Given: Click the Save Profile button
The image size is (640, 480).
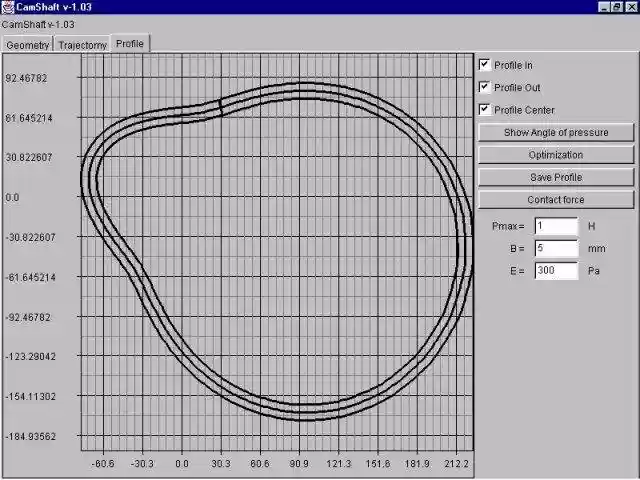Looking at the screenshot, I should [x=555, y=177].
